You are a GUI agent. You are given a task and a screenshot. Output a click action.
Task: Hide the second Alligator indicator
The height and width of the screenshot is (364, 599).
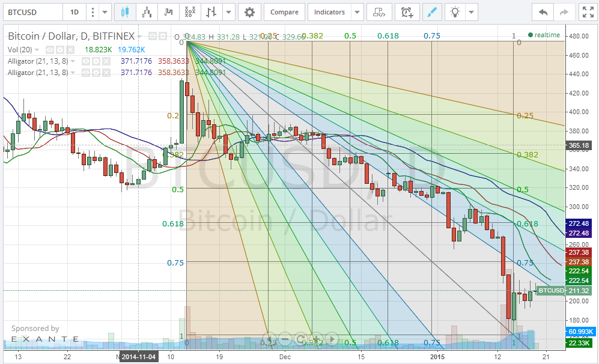tap(86, 73)
